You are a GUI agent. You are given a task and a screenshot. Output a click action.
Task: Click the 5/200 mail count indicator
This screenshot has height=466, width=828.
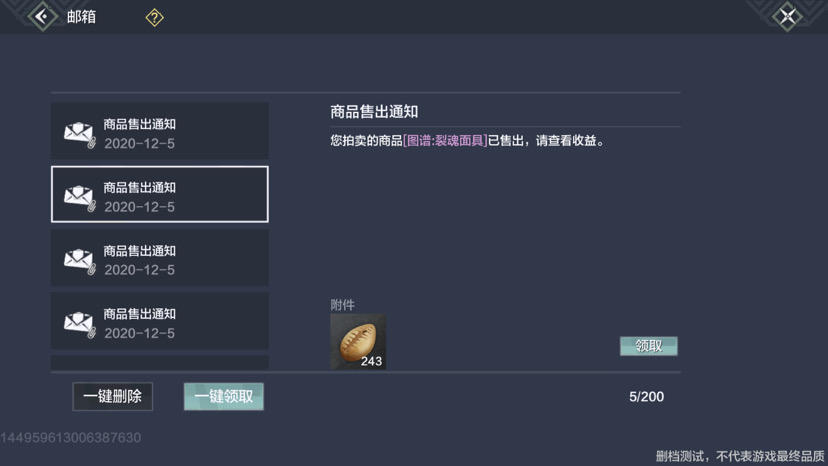coord(646,397)
